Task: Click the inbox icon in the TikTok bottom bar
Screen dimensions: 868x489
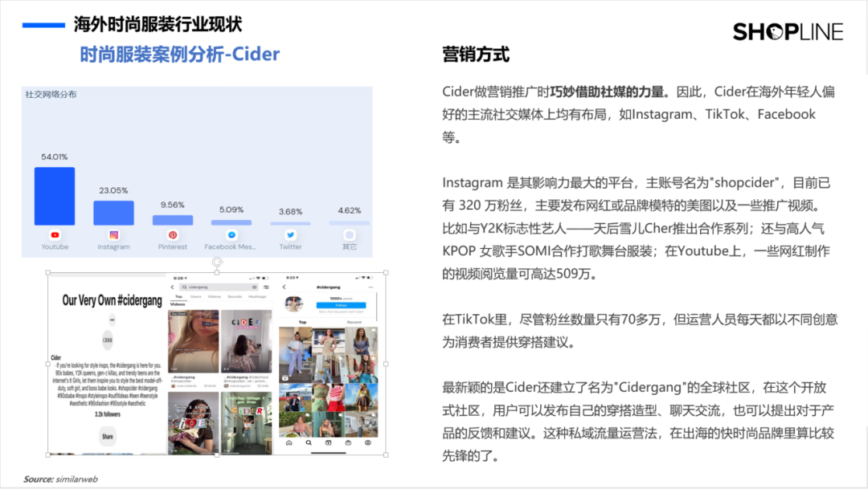Action: (x=347, y=442)
